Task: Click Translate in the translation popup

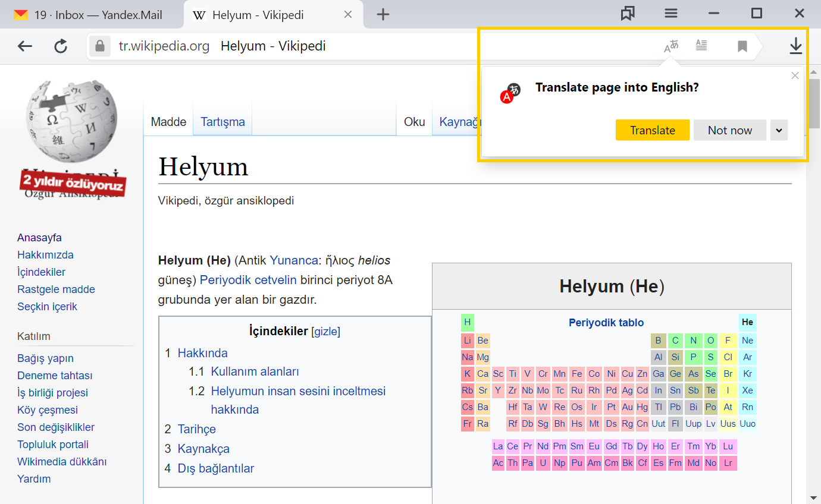Action: (653, 130)
